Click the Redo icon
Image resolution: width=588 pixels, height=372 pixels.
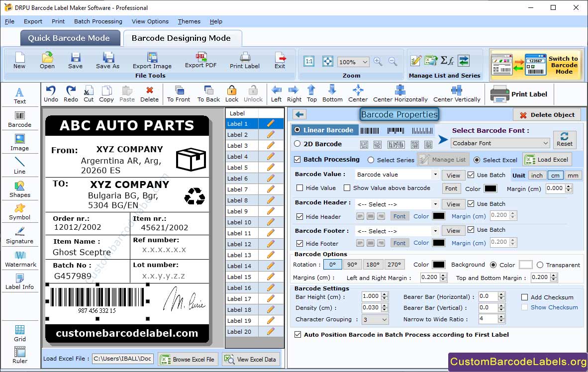(71, 94)
